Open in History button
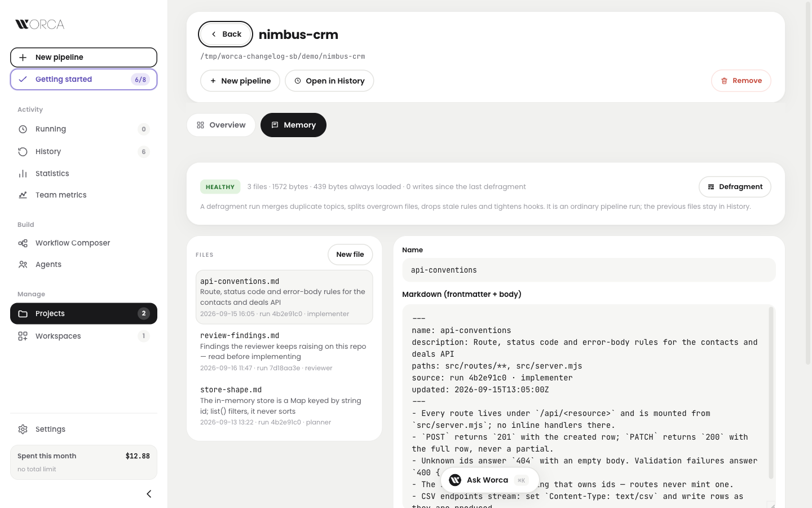812x508 pixels. (x=329, y=81)
